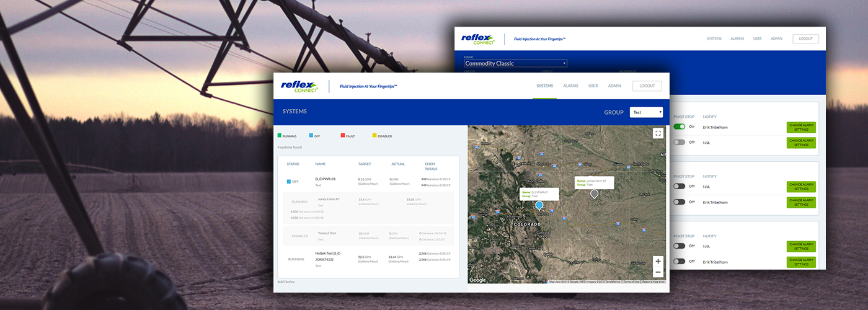Zoom out on the map

pyautogui.click(x=658, y=272)
